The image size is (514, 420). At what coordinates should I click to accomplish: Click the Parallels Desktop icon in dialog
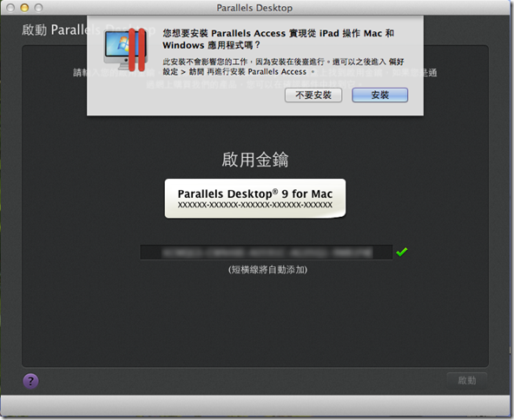pyautogui.click(x=127, y=49)
